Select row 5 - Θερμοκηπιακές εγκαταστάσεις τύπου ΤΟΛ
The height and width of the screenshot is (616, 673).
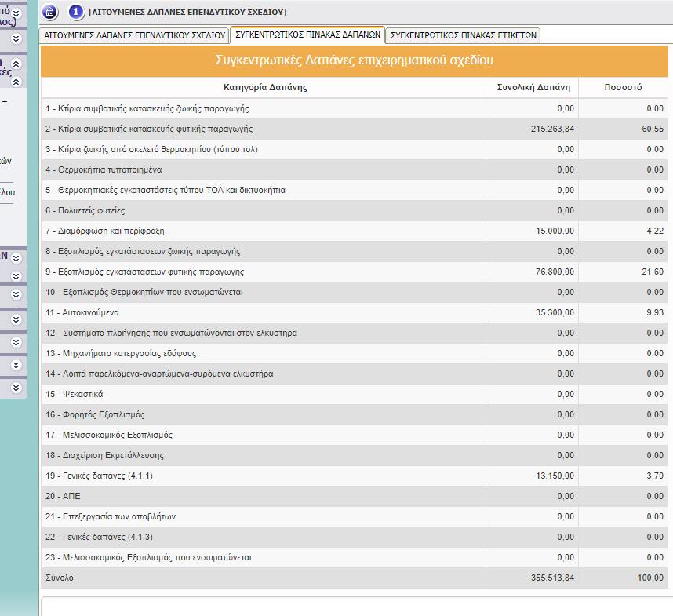pos(355,190)
